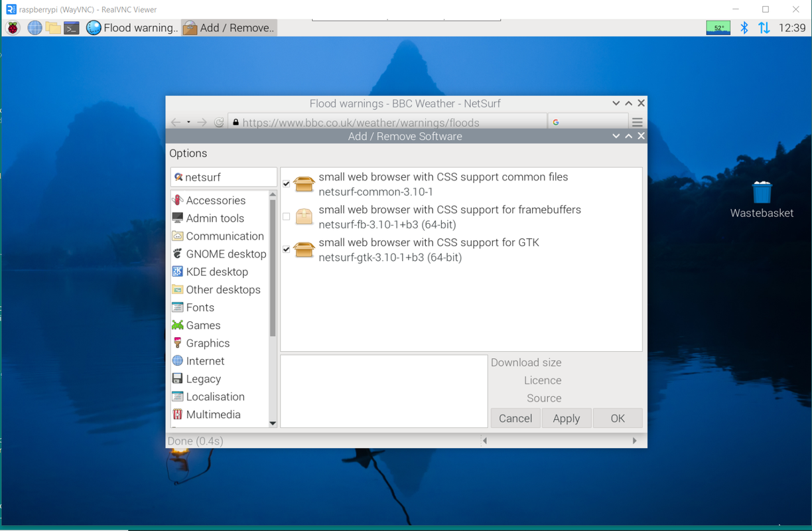The height and width of the screenshot is (531, 812).
Task: Reload the page in NetSurf
Action: point(219,122)
